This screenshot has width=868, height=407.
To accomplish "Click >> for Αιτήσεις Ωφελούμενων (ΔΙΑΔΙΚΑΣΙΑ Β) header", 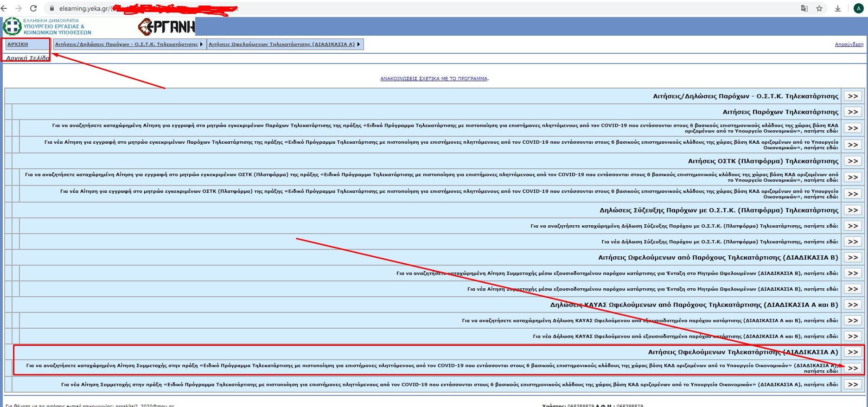I will 853,257.
